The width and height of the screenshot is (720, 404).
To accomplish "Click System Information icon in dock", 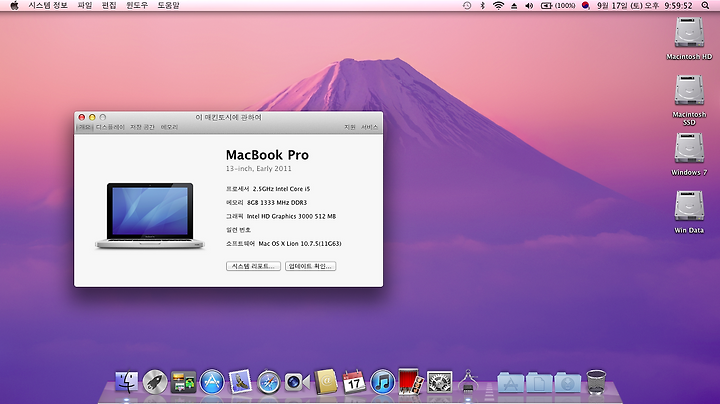I will click(x=468, y=381).
